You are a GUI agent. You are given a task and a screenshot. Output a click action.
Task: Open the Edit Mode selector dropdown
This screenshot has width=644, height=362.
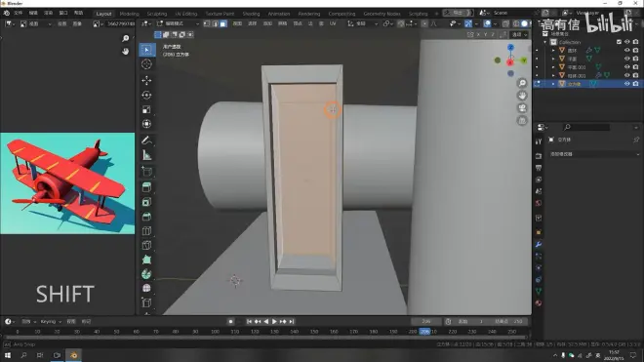point(178,23)
